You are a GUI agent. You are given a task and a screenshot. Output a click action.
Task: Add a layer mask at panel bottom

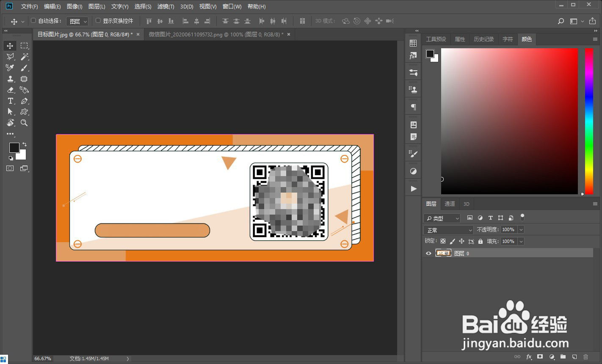tap(540, 357)
